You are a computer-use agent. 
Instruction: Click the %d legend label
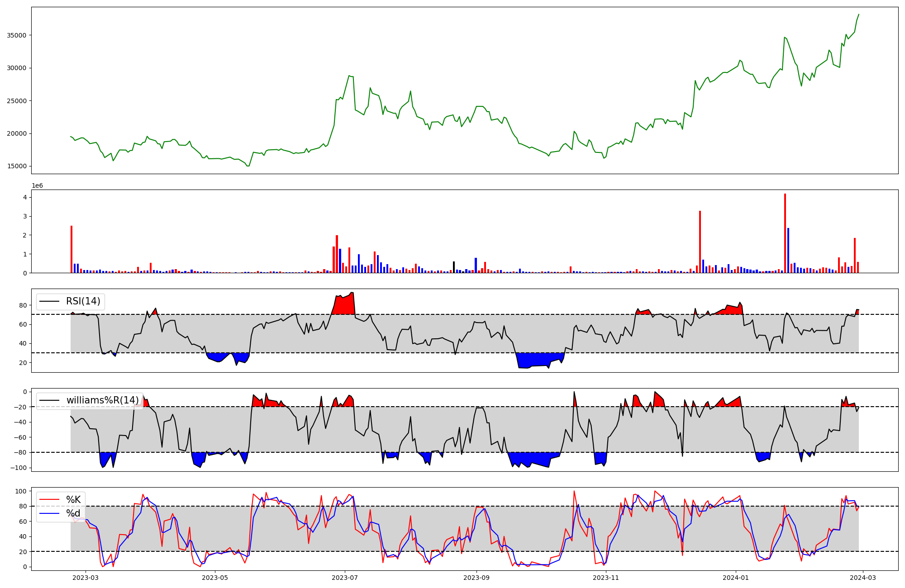click(x=73, y=513)
